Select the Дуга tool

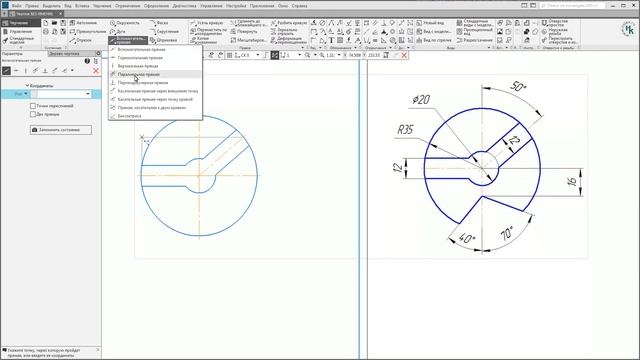118,31
